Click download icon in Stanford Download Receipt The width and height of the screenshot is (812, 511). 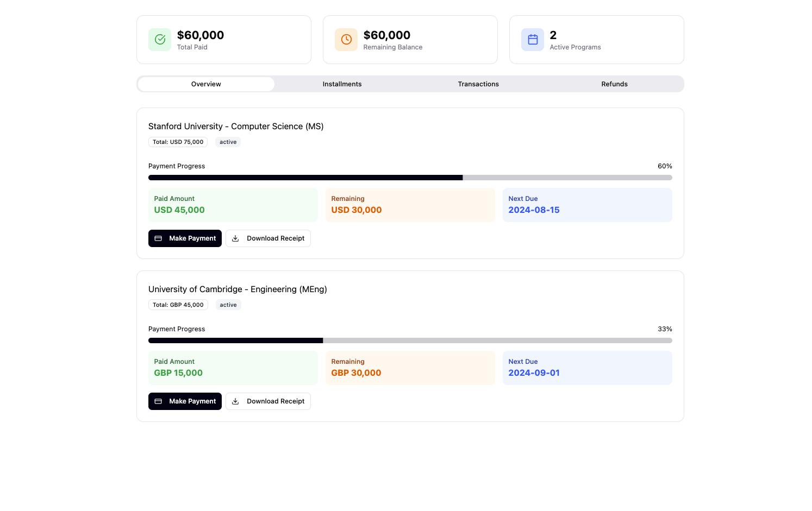pyautogui.click(x=235, y=238)
